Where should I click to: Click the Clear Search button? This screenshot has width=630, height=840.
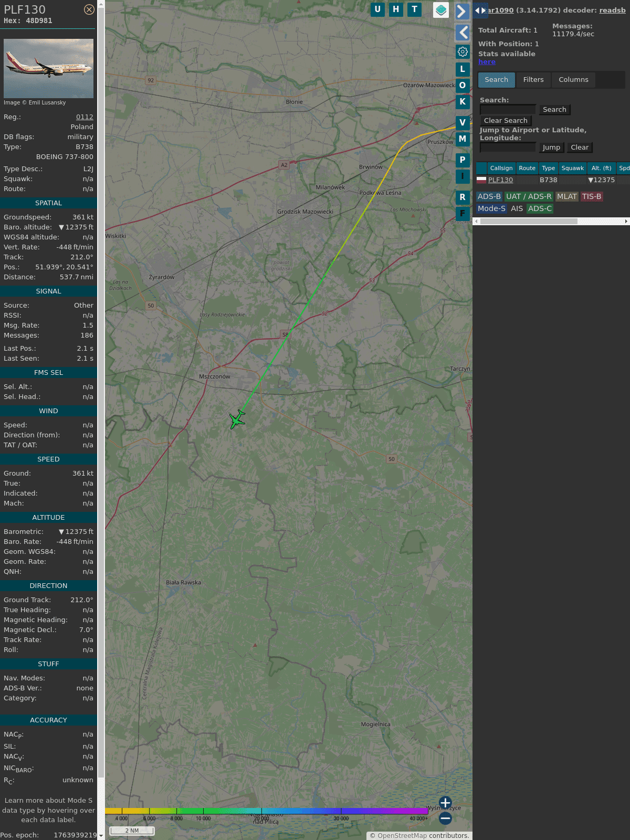click(506, 121)
